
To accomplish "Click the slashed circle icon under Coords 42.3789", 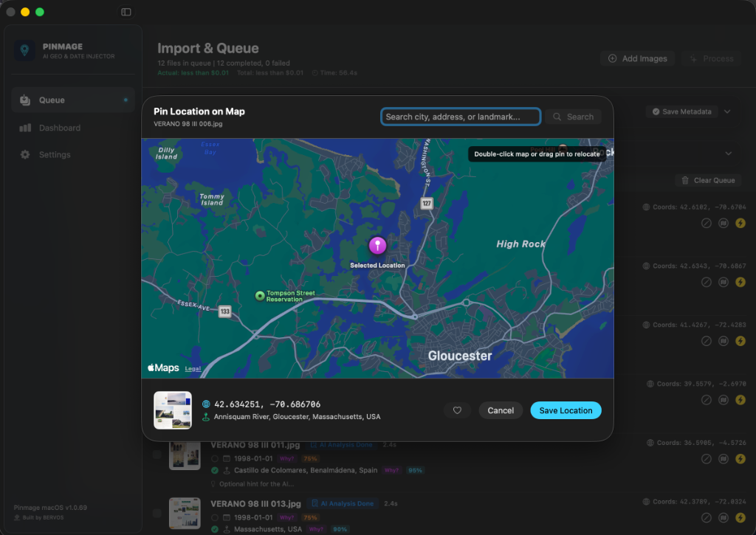I will (x=707, y=517).
